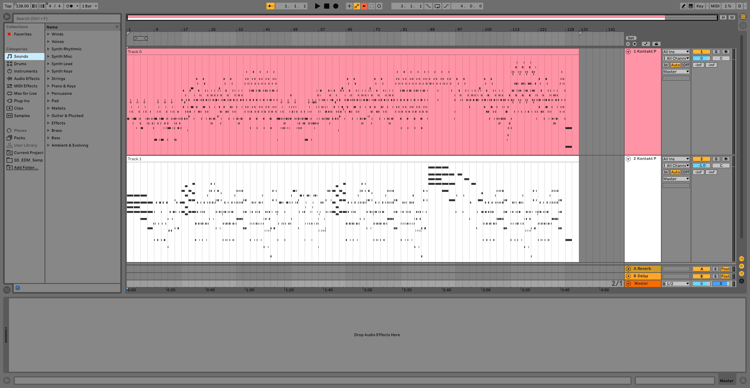Open track 1 All Ins input dropdown
The height and width of the screenshot is (388, 750).
coord(676,52)
